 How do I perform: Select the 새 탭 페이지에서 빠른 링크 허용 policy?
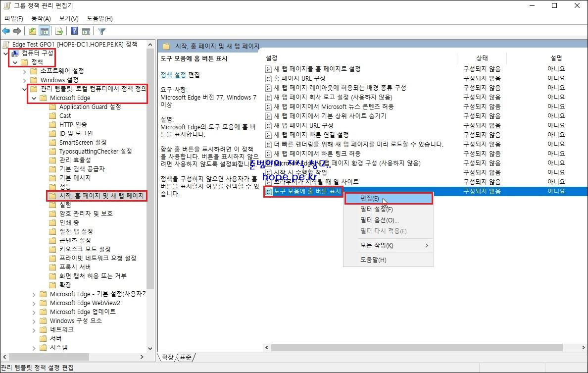tap(317, 154)
